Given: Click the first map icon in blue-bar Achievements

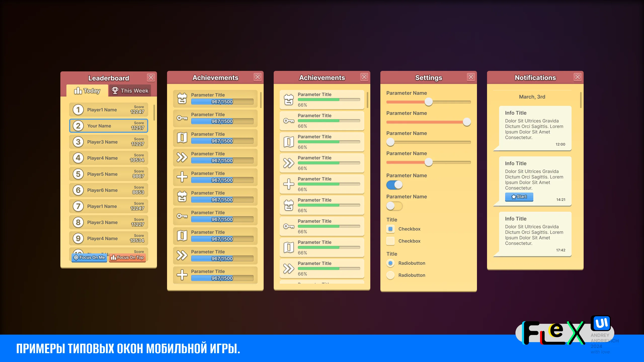Looking at the screenshot, I should (x=182, y=138).
